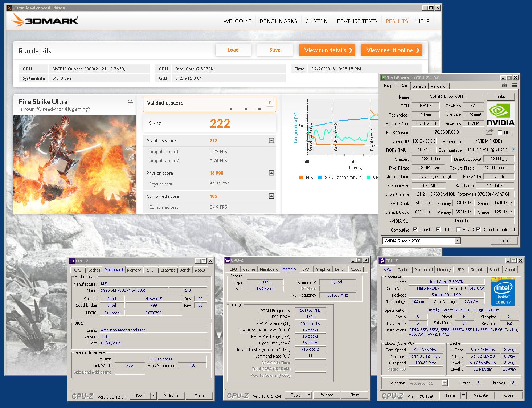Click the GPU-Z title bar app icon
This screenshot has height=408, width=532.
coord(383,78)
